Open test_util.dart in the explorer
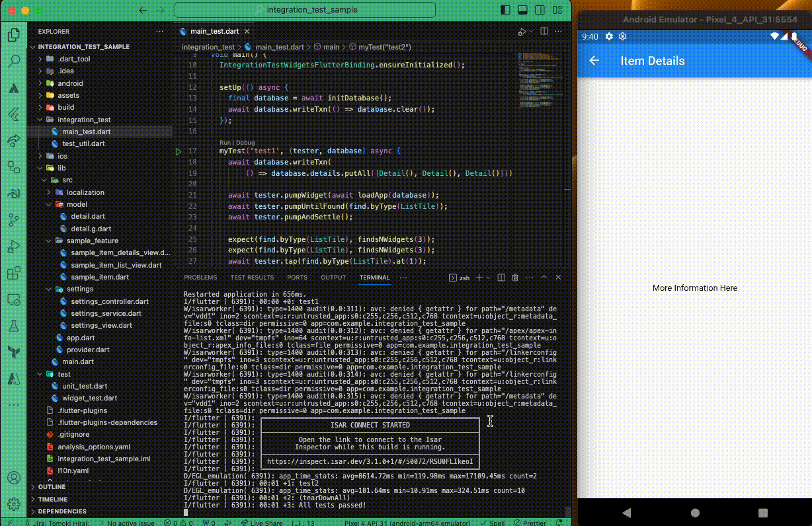 [x=83, y=143]
